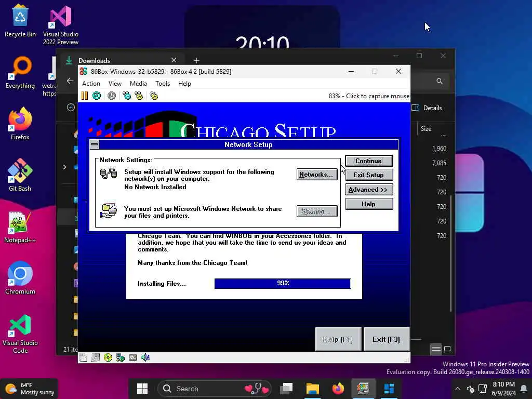This screenshot has width=532, height=399.
Task: Click Explorer vertical scrollbar
Action: 451,253
